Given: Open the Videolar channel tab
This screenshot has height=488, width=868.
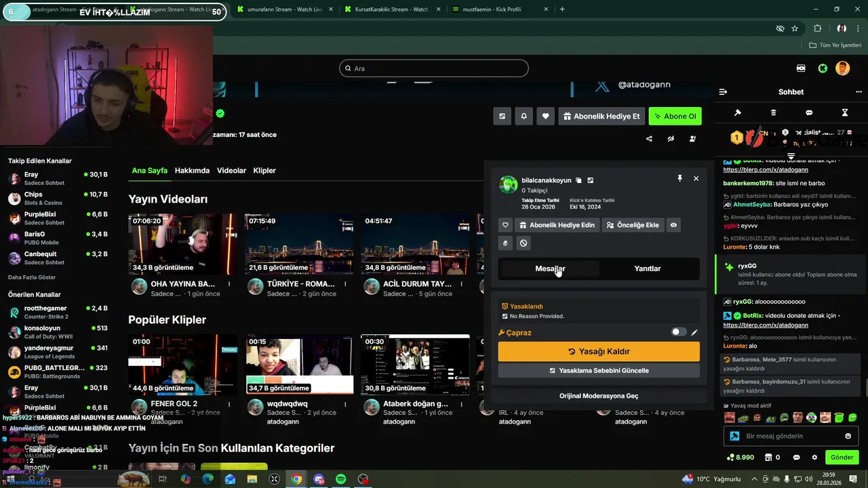Looking at the screenshot, I should [231, 171].
